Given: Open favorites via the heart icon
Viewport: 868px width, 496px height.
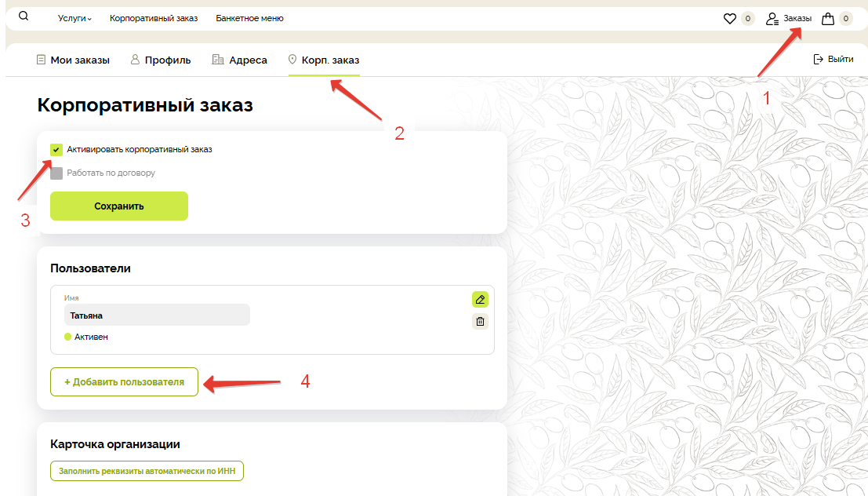Looking at the screenshot, I should click(729, 18).
